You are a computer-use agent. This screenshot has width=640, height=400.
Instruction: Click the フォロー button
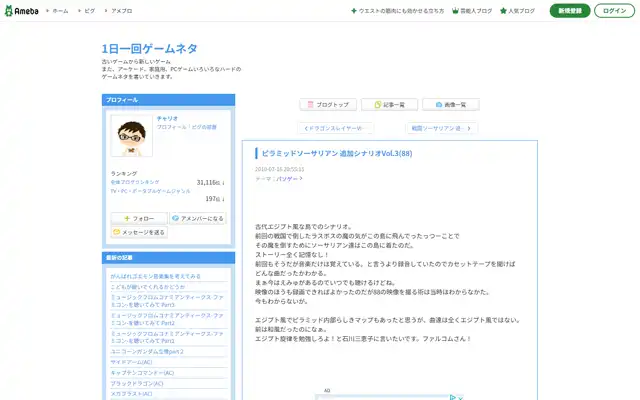click(x=139, y=218)
